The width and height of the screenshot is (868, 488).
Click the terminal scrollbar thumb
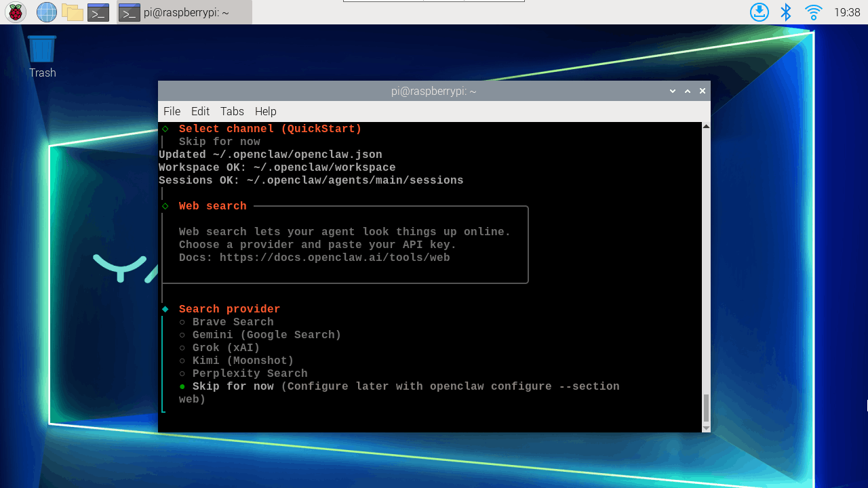706,408
